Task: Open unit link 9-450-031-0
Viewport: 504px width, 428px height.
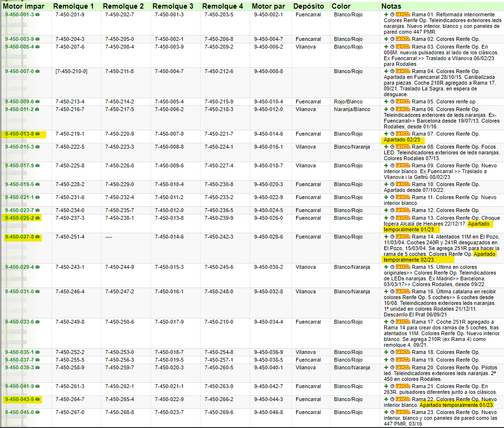Action: [19, 292]
